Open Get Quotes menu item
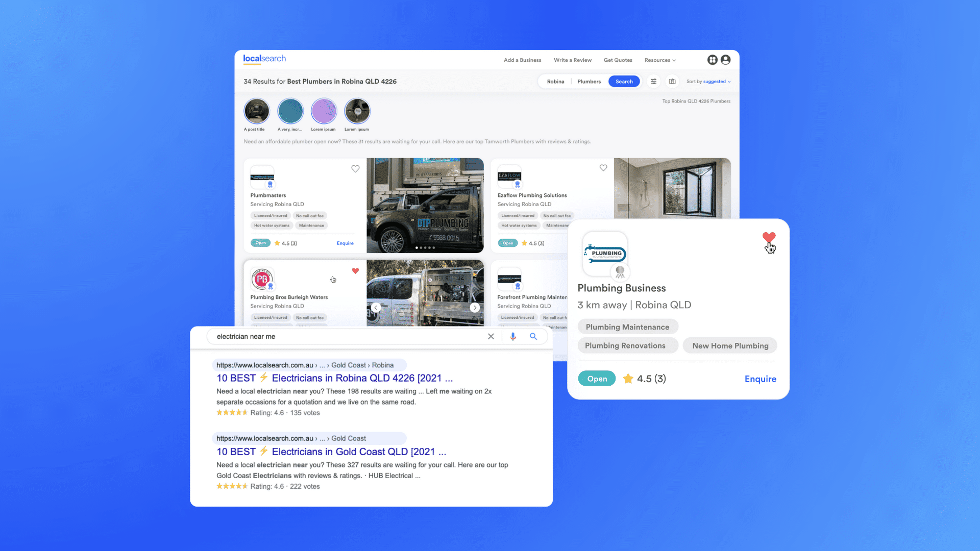The image size is (980, 551). (618, 60)
